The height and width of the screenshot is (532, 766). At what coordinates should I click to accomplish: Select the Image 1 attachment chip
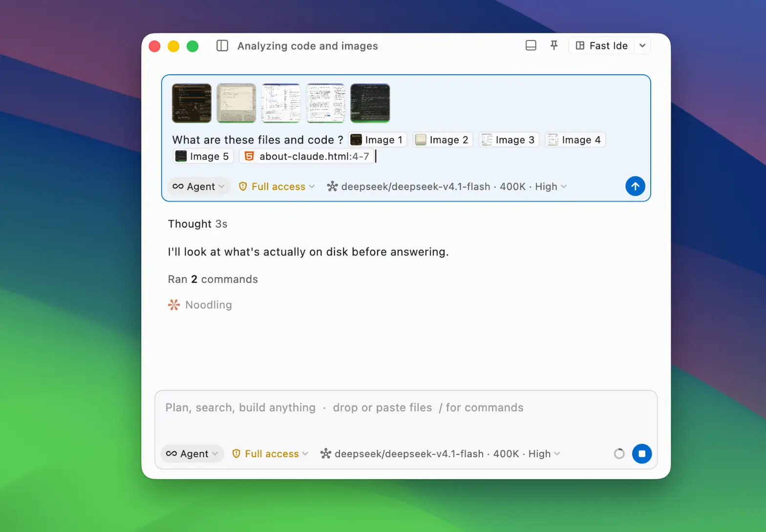tap(377, 140)
